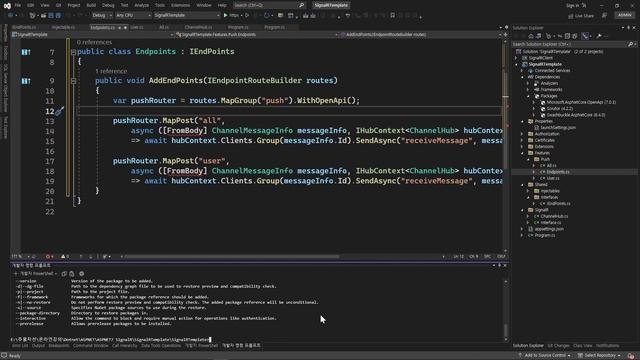
Task: Click the feedback icon next to Live Share
Action: (x=604, y=16)
